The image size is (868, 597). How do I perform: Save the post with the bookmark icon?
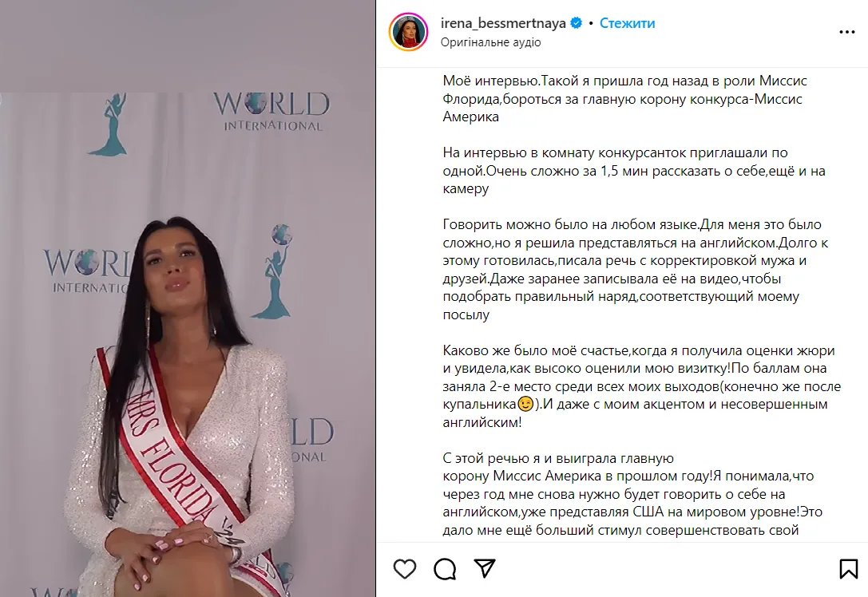848,569
